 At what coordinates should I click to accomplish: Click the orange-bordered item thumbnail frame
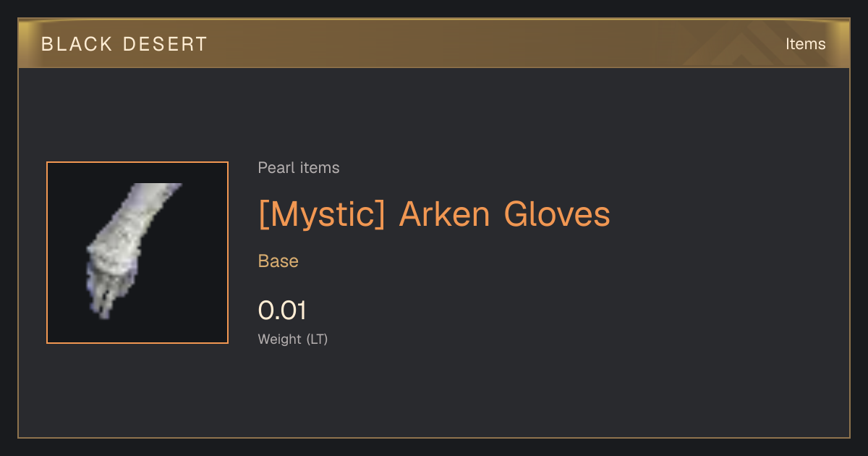[x=137, y=253]
